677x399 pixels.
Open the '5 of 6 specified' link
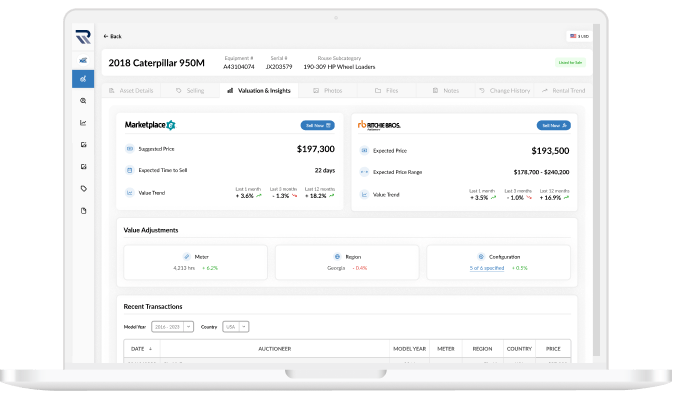tap(487, 268)
